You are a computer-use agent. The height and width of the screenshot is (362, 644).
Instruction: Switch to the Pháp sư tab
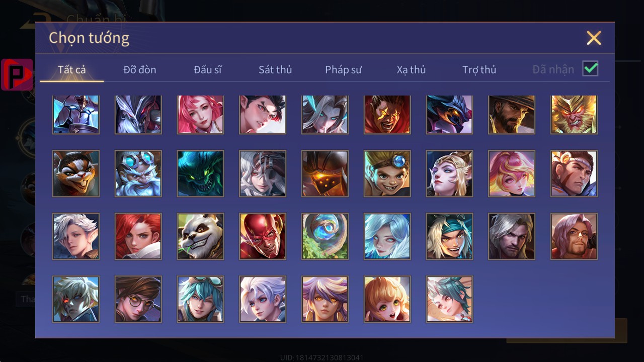point(343,70)
